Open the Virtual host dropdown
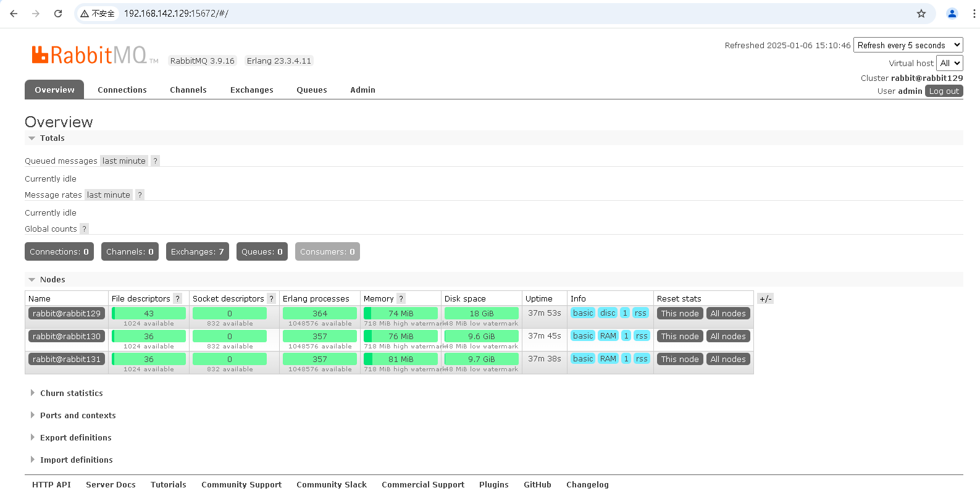The width and height of the screenshot is (980, 501). (949, 63)
